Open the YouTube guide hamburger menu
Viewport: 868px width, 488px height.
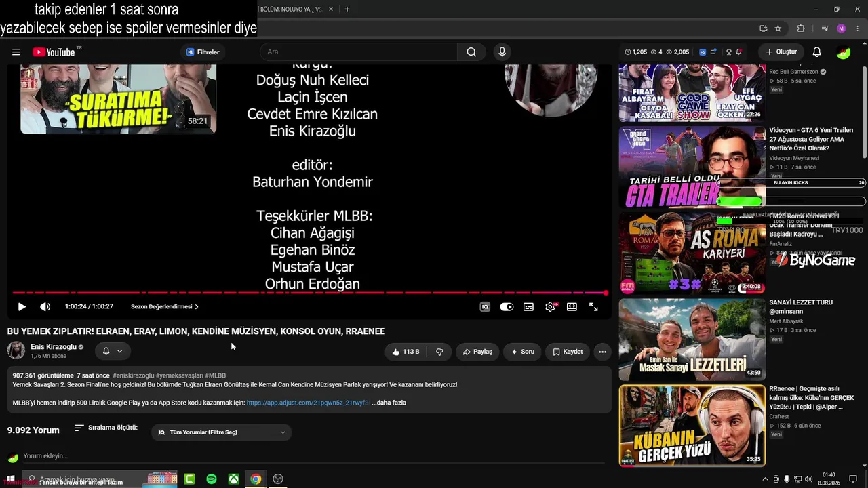16,52
